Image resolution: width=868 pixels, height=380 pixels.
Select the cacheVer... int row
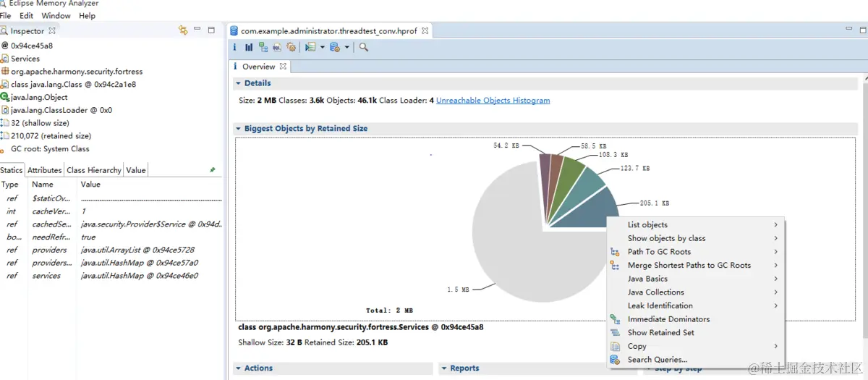111,211
